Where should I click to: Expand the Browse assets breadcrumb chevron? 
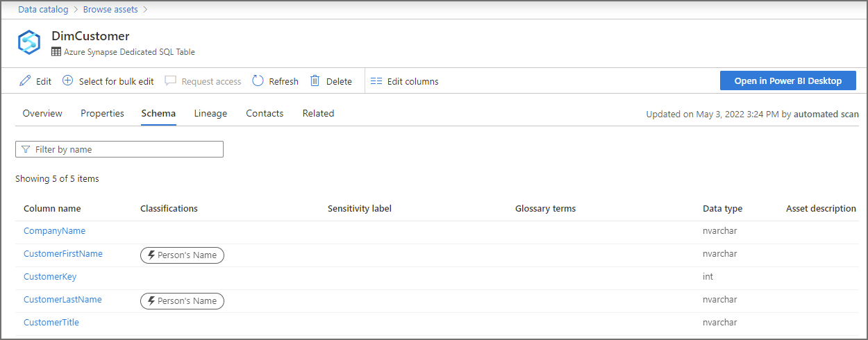coord(146,10)
